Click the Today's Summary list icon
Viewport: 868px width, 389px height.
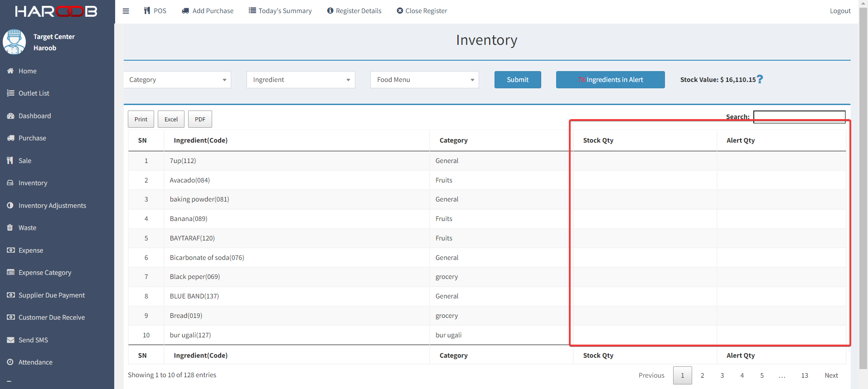click(252, 10)
